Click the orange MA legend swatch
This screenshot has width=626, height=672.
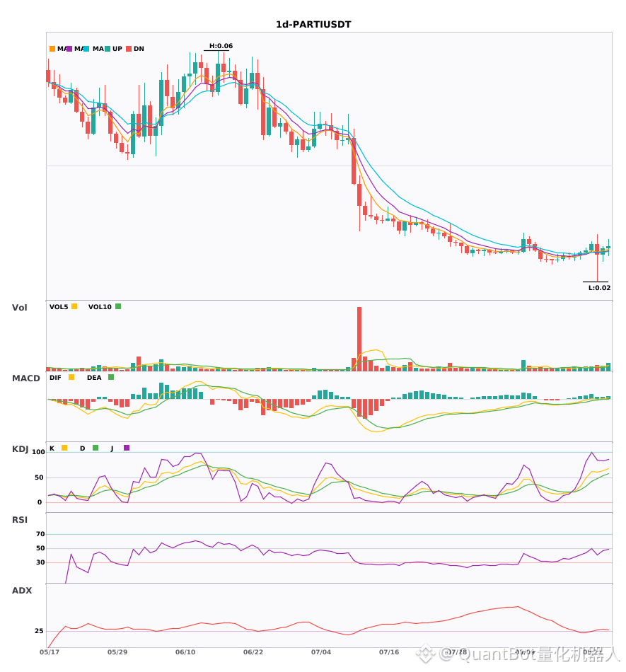point(52,49)
